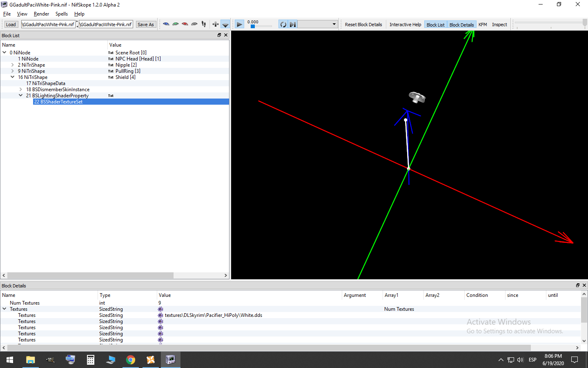This screenshot has height=368, width=588.
Task: Collapse the 0 NiNode tree root
Action: 4,52
